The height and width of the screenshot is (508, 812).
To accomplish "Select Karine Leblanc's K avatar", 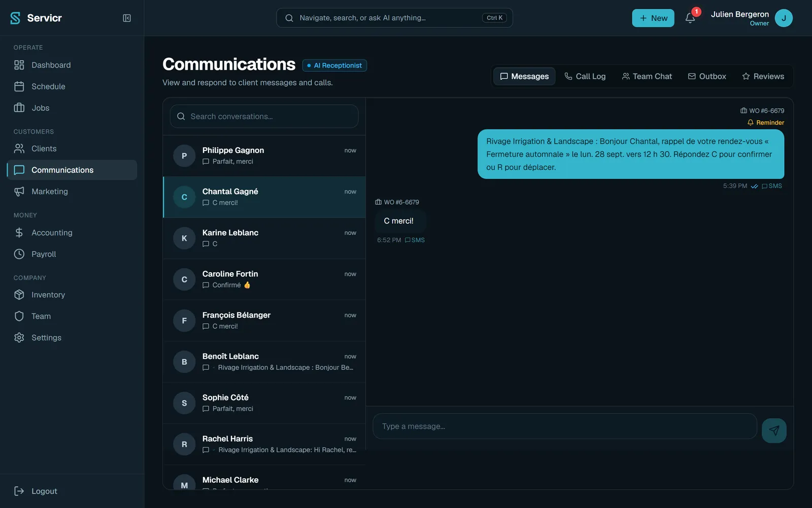I will tap(184, 238).
